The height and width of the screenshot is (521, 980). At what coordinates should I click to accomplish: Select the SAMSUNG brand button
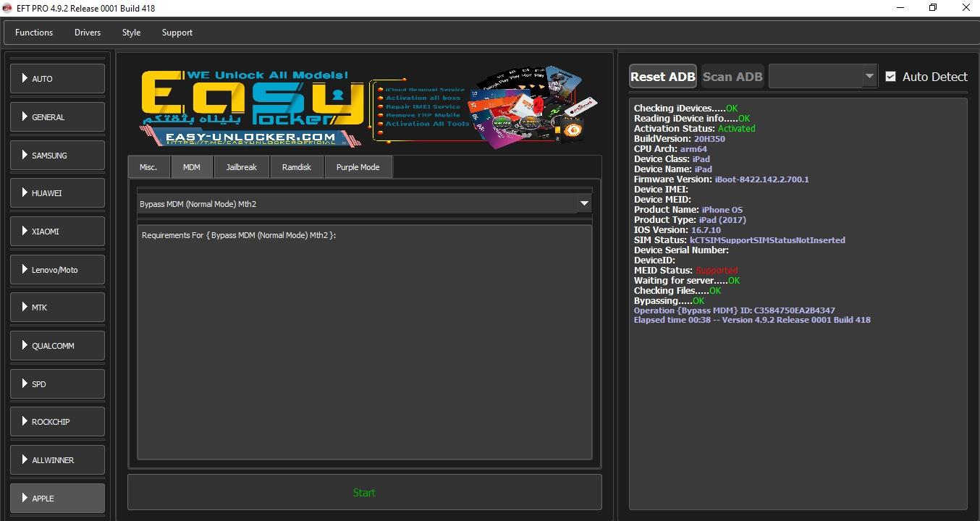pos(58,156)
